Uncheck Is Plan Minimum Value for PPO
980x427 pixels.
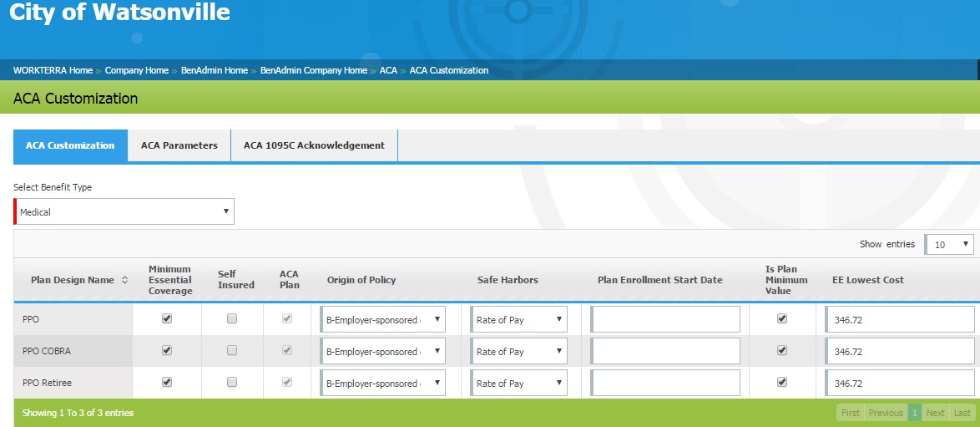[x=782, y=318]
